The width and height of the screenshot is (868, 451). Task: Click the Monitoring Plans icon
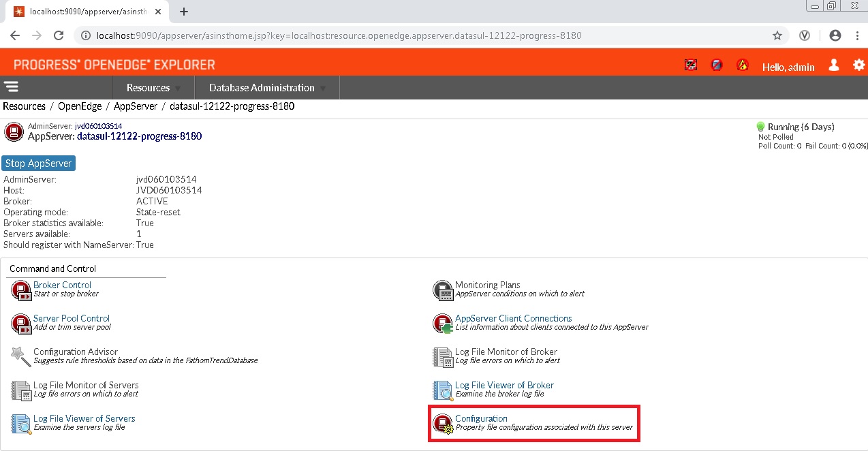[443, 290]
